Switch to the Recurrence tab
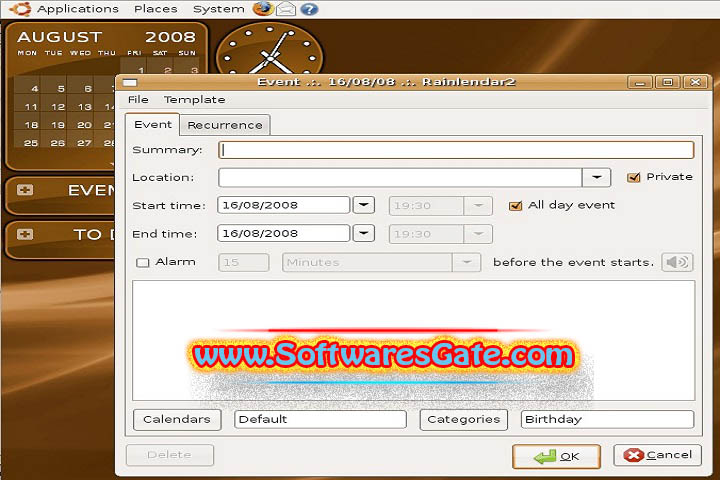This screenshot has width=720, height=480. (225, 125)
